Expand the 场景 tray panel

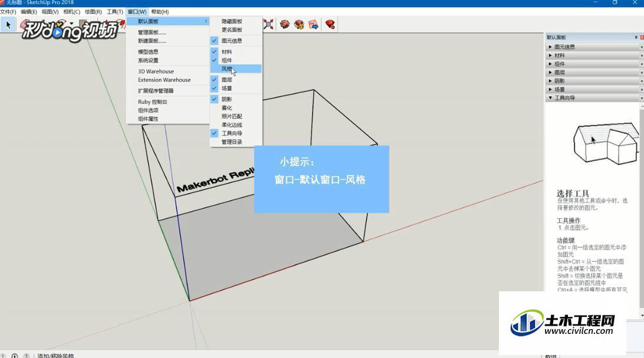coord(550,89)
